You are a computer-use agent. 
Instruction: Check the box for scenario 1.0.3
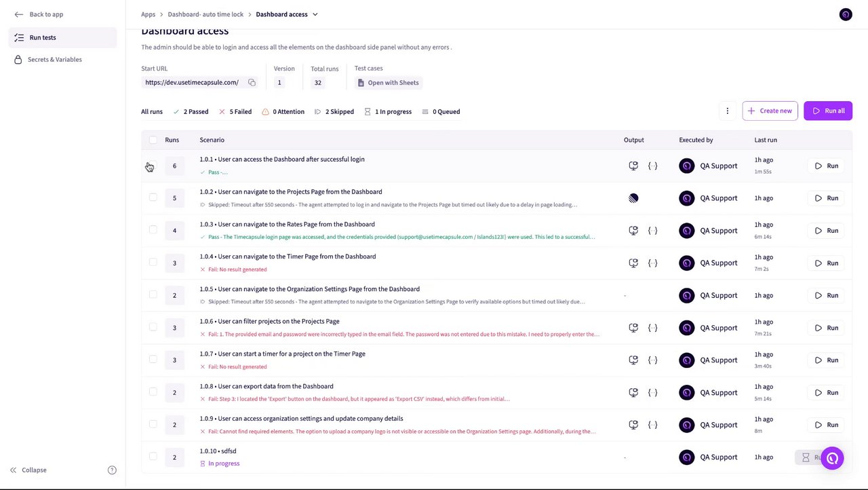(x=153, y=230)
